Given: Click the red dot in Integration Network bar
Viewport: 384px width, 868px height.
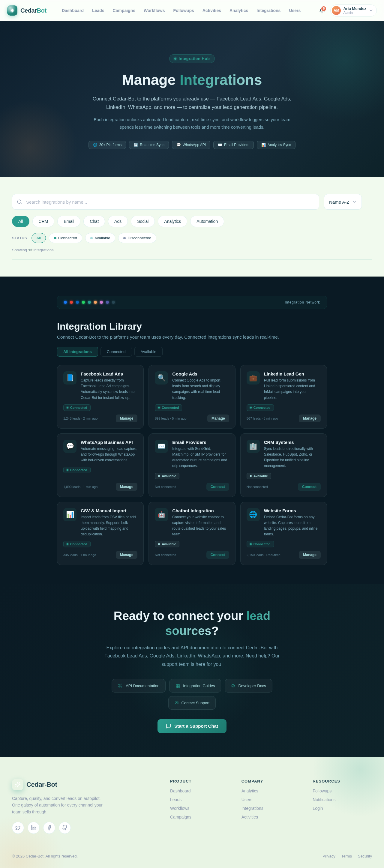Looking at the screenshot, I should pos(71,302).
